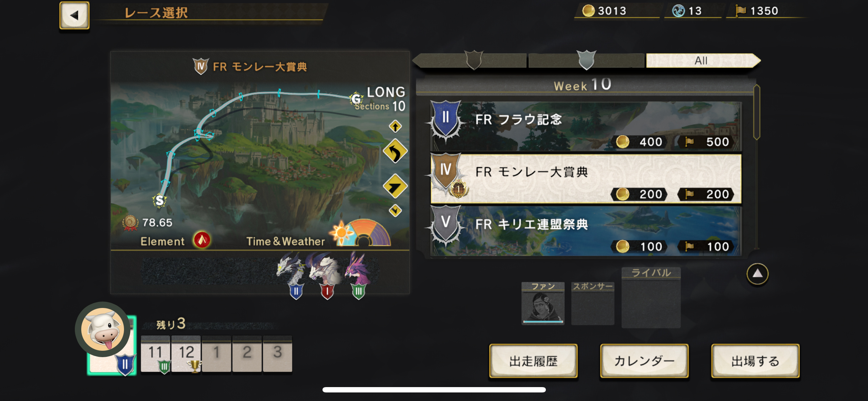Tap the cow avatar portrait
The image size is (868, 401).
point(103,330)
